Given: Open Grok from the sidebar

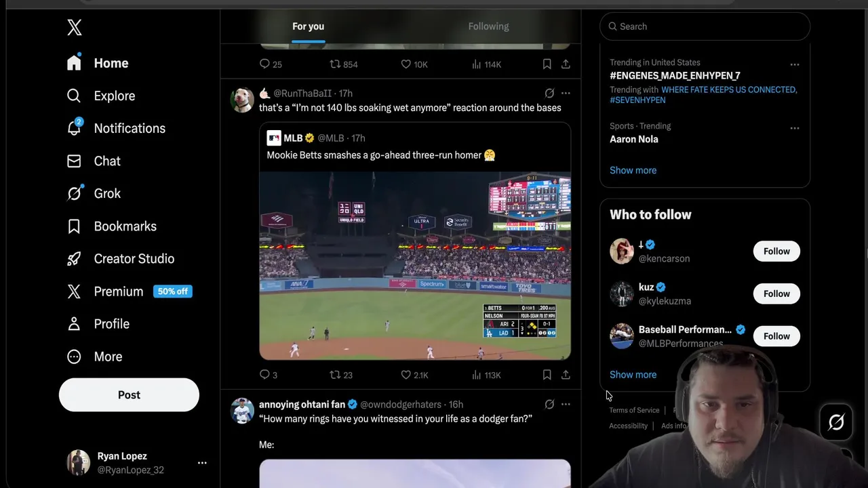Looking at the screenshot, I should 94,193.
